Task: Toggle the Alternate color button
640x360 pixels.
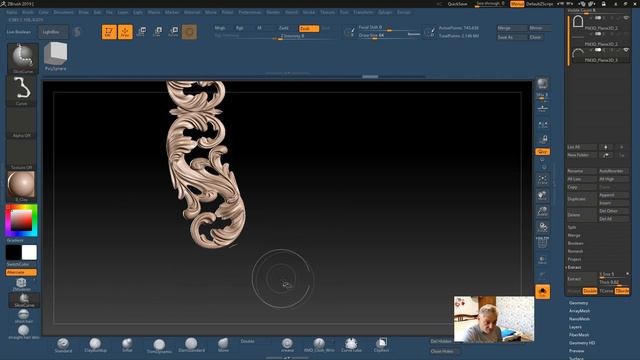Action: pos(21,272)
